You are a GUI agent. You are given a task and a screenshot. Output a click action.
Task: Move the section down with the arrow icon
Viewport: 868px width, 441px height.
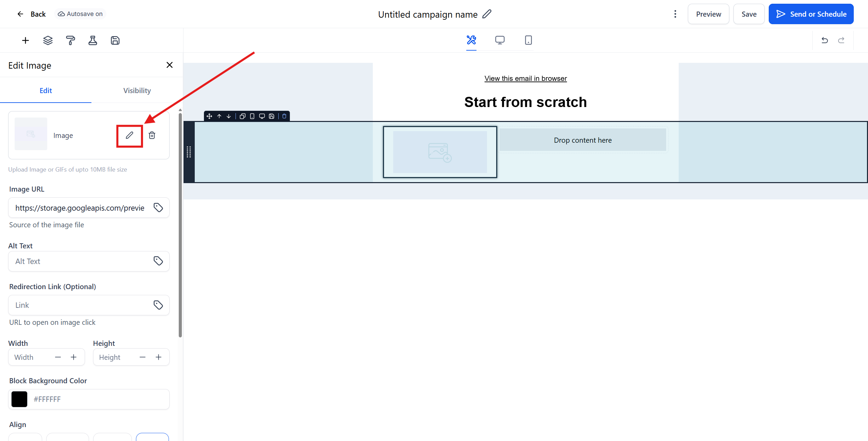pyautogui.click(x=229, y=116)
